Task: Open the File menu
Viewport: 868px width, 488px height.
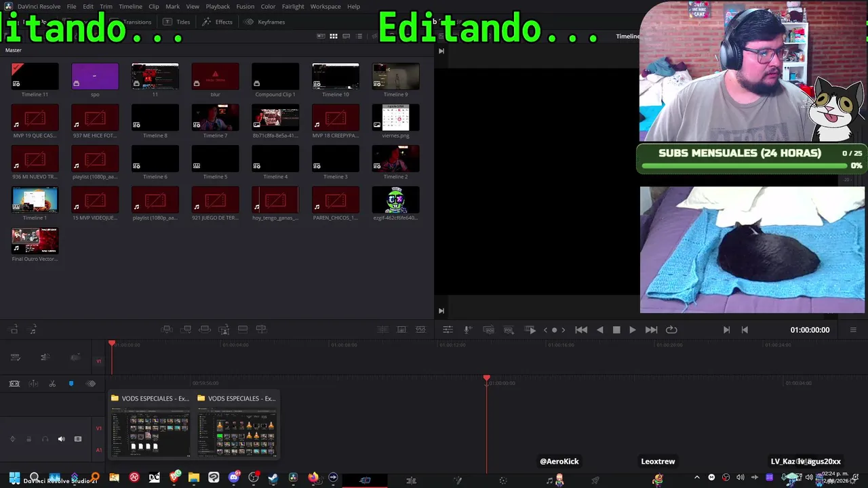Action: click(x=71, y=7)
